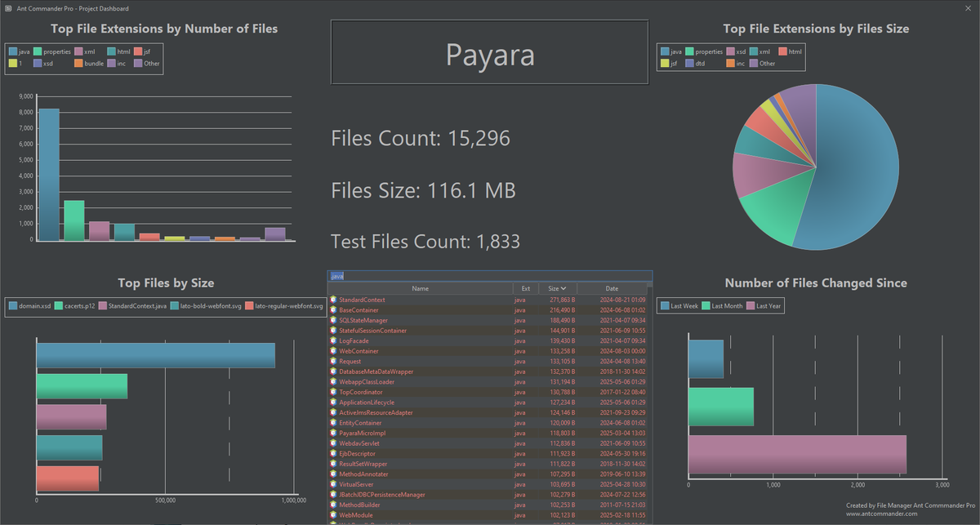
Task: Click Last Week legend swatch
Action: click(665, 305)
